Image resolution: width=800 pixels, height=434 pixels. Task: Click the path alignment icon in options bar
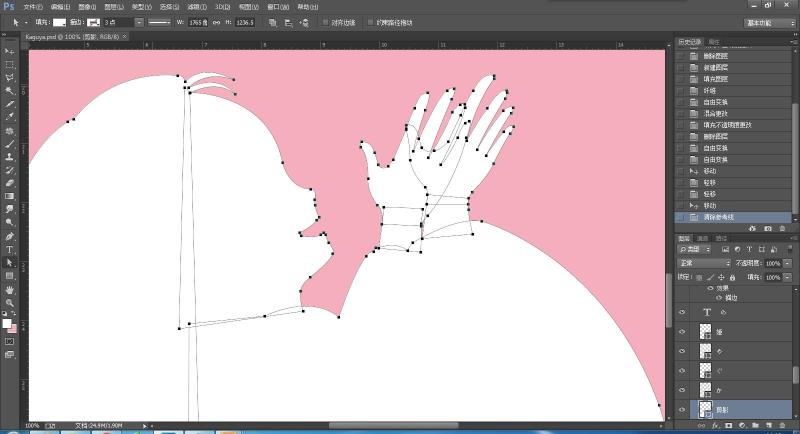point(289,22)
